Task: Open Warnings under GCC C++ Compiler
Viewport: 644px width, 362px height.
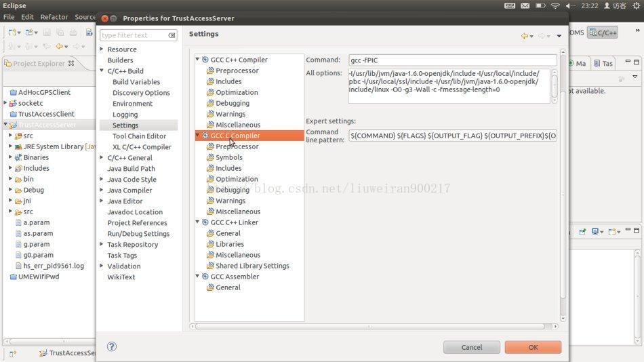Action: tap(230, 114)
